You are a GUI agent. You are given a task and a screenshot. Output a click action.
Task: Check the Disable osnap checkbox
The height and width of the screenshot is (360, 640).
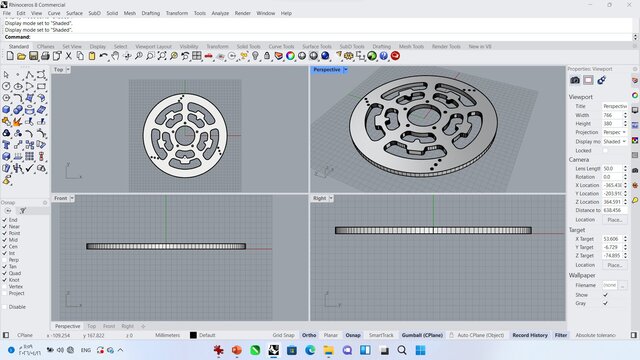click(5, 307)
